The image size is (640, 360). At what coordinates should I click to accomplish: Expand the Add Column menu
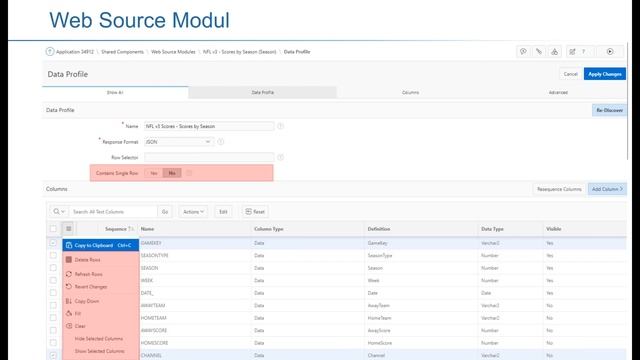pos(607,189)
